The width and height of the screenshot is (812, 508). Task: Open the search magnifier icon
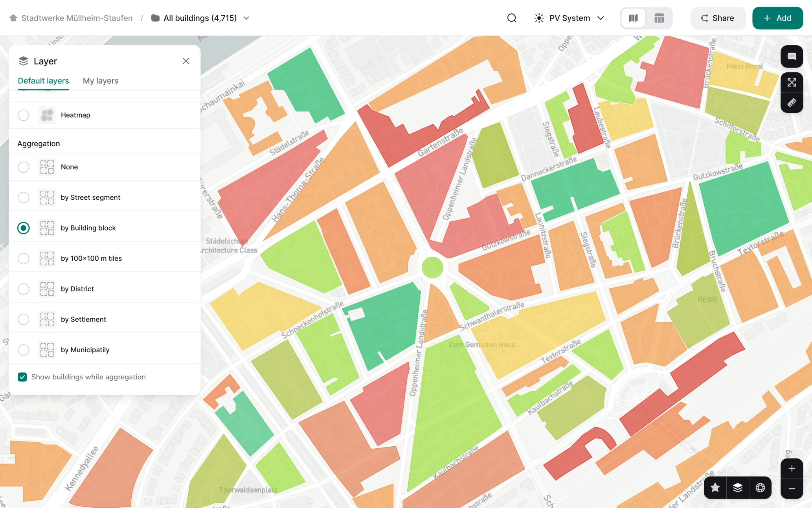point(512,18)
